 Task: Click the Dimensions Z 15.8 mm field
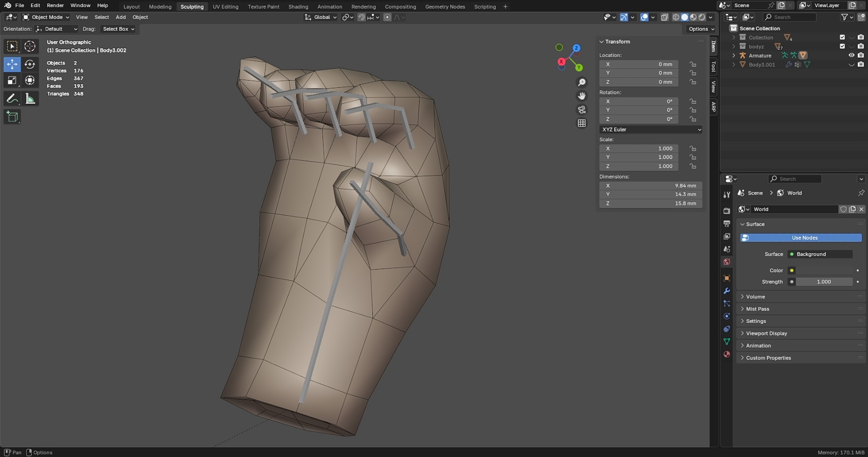651,203
